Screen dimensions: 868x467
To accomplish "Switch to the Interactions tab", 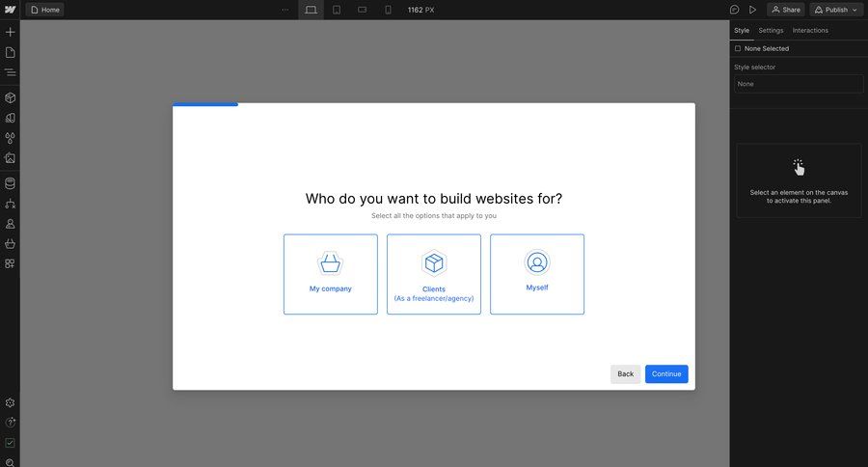I will click(810, 31).
